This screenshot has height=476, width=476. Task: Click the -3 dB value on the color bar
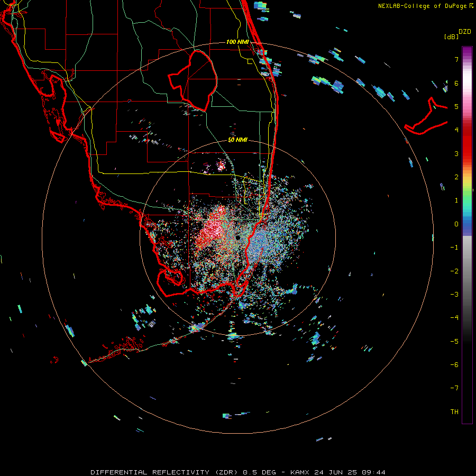coord(454,295)
